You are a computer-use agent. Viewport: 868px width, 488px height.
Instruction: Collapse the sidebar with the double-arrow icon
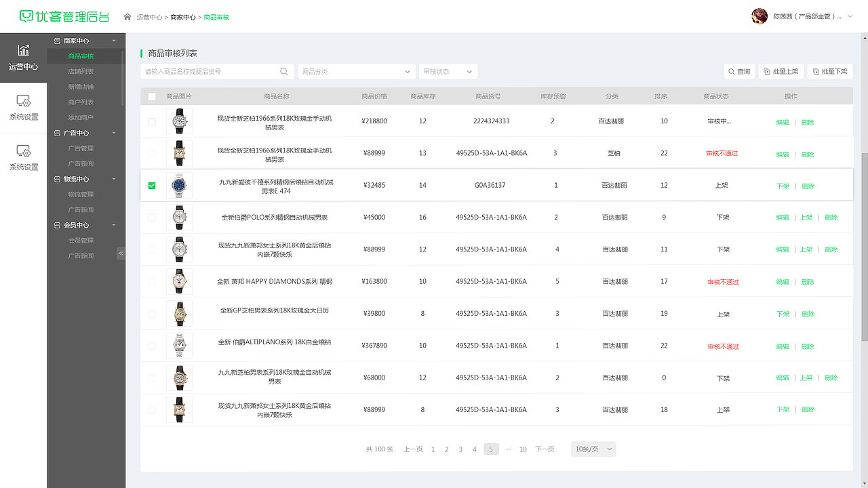point(121,253)
